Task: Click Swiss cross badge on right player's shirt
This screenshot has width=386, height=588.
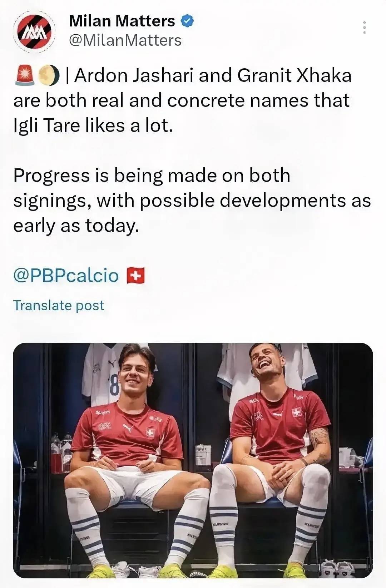Action: click(x=296, y=412)
